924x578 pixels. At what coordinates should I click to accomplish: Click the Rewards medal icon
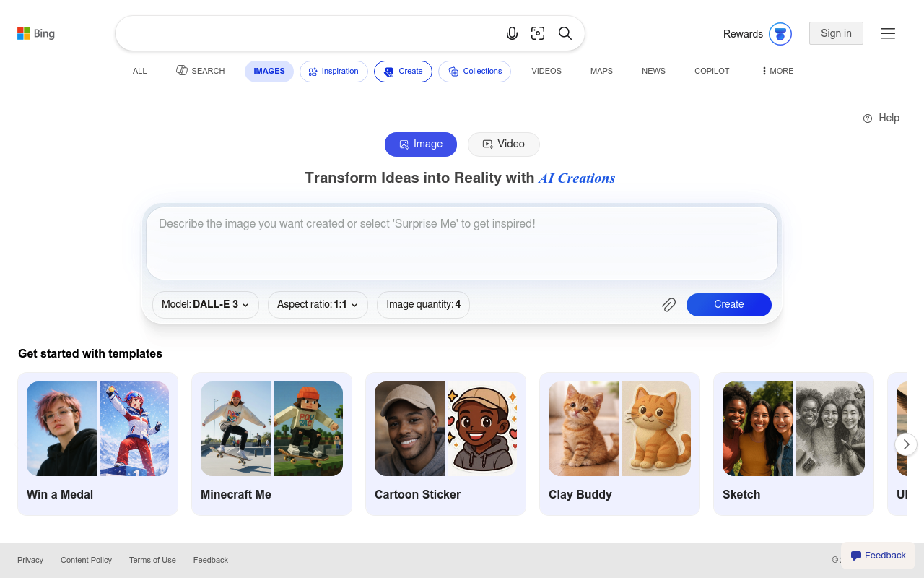click(780, 34)
